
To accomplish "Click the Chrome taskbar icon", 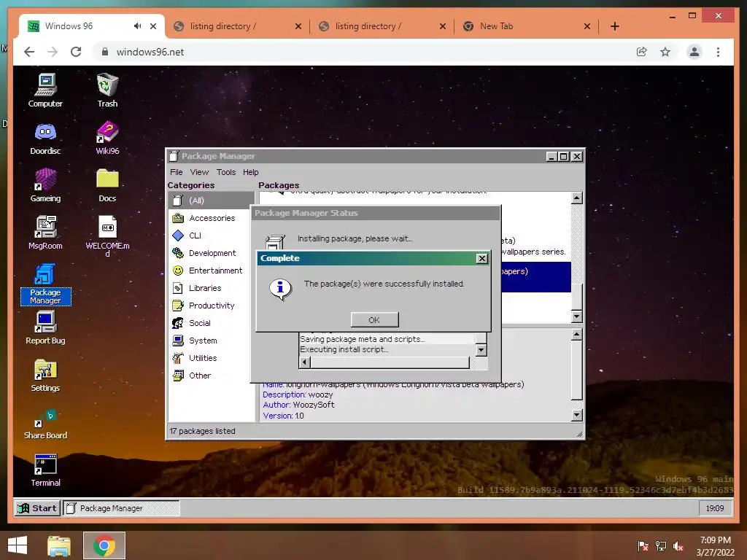I will pos(104,545).
